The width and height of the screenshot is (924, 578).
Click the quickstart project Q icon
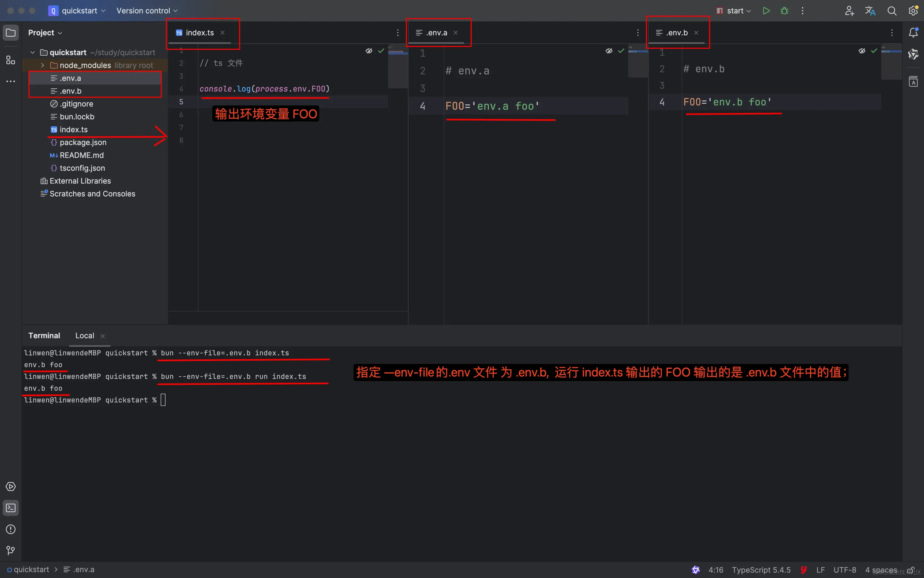(53, 11)
